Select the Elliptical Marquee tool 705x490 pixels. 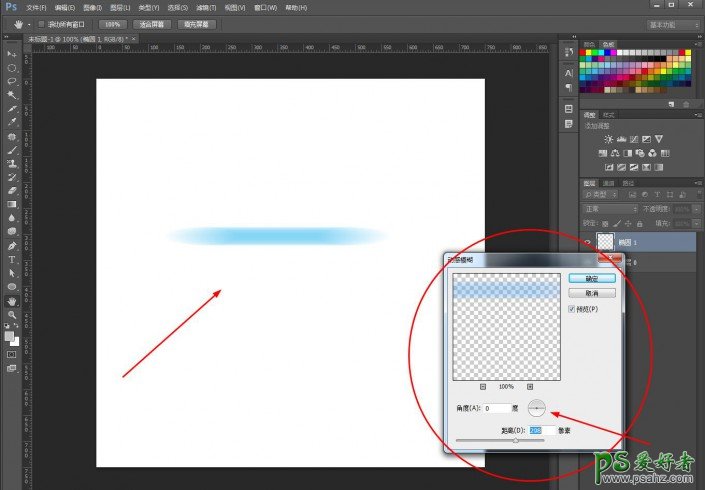point(12,68)
